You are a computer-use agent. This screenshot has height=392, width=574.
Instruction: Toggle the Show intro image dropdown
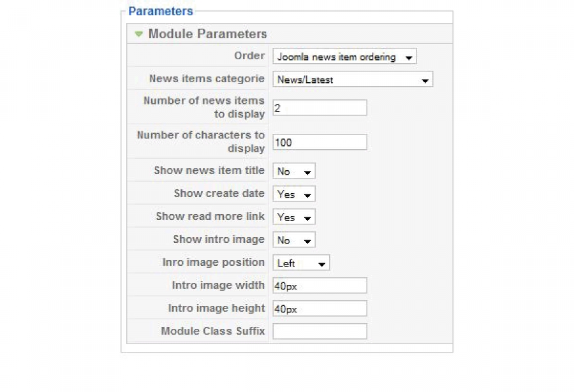(294, 240)
